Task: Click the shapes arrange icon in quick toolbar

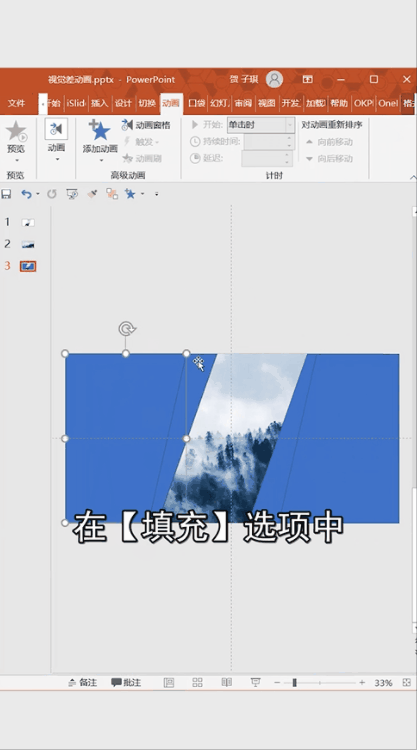Action: coord(112,194)
